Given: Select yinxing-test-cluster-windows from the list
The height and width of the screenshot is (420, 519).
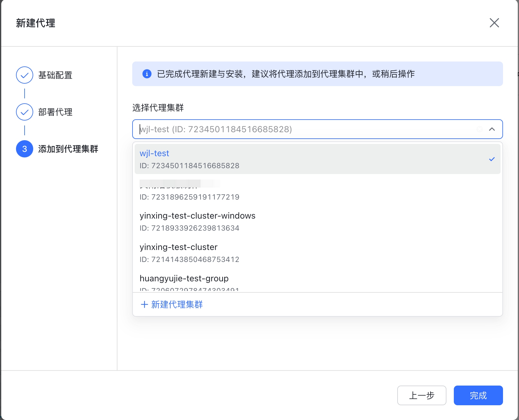Looking at the screenshot, I should 197,216.
